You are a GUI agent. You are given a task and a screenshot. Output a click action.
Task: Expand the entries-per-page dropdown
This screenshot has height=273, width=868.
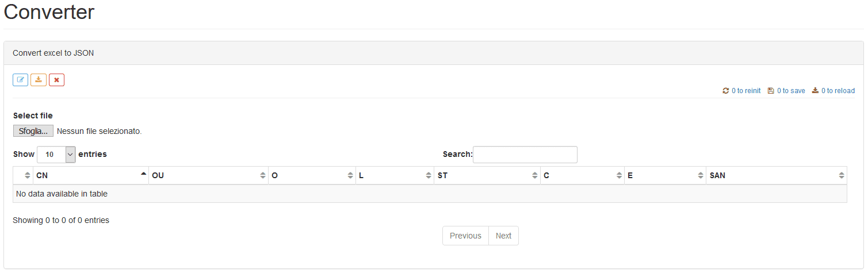click(x=56, y=155)
